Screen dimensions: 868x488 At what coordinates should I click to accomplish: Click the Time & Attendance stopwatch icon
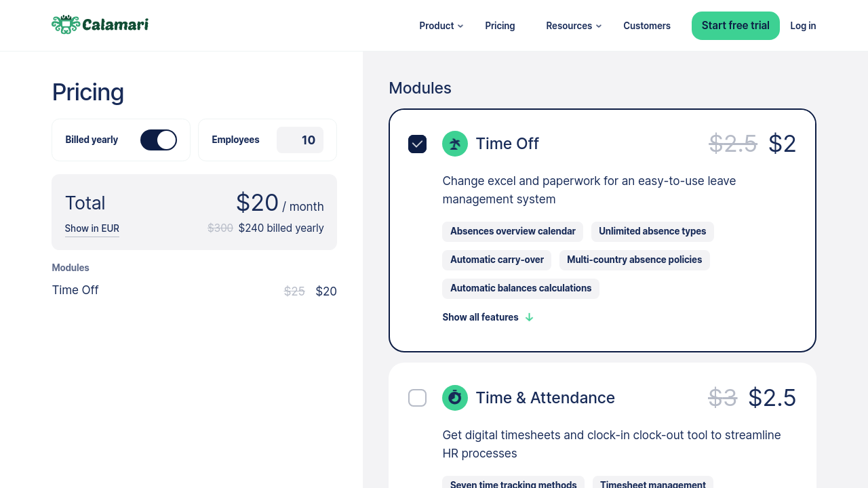coord(455,398)
